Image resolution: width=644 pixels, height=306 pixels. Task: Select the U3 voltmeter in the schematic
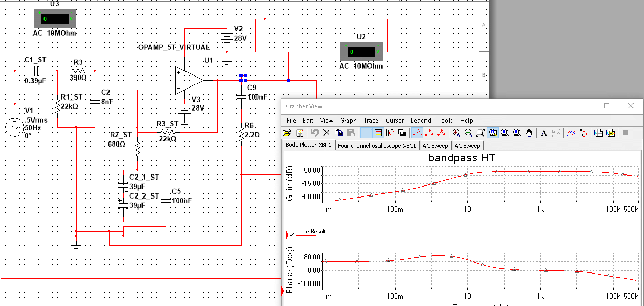tap(54, 19)
